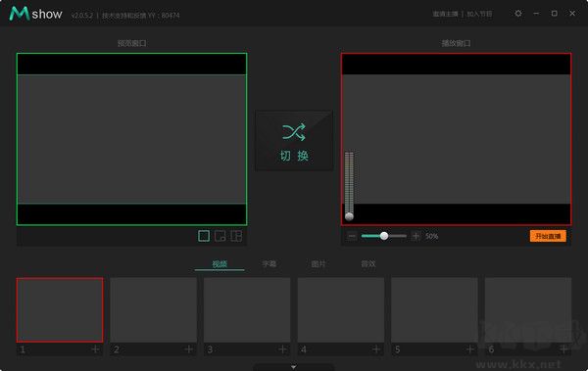588x371 pixels.
Task: Open the 图片 tab
Action: tap(318, 264)
